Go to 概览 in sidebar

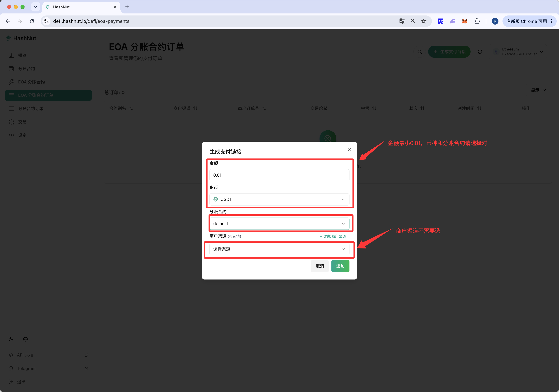click(48, 55)
